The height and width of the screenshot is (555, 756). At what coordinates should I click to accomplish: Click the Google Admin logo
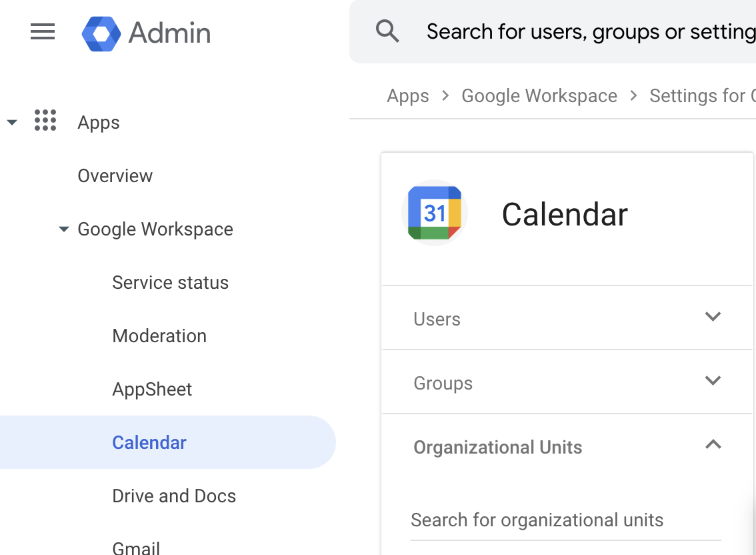[x=101, y=34]
